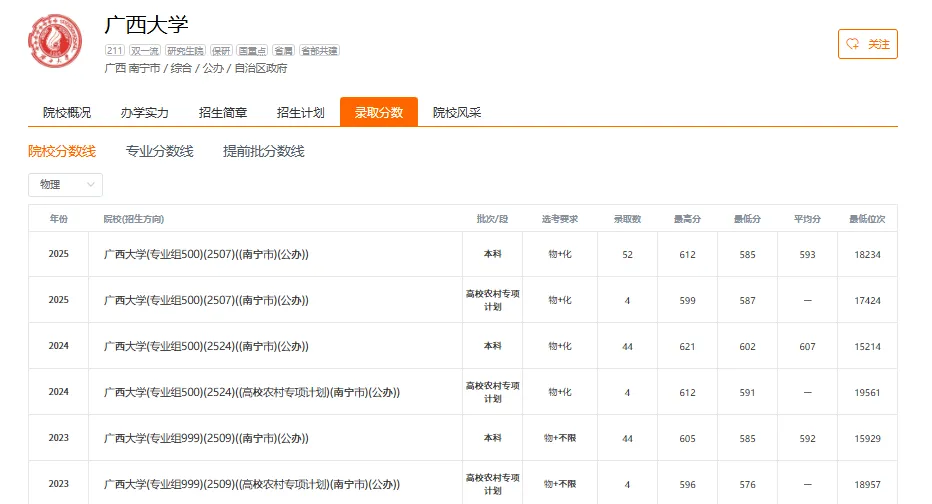This screenshot has height=504, width=932.
Task: Click 广西大学(专业组500)(2524)((南宁市)(公办)) row name
Action: tap(206, 346)
